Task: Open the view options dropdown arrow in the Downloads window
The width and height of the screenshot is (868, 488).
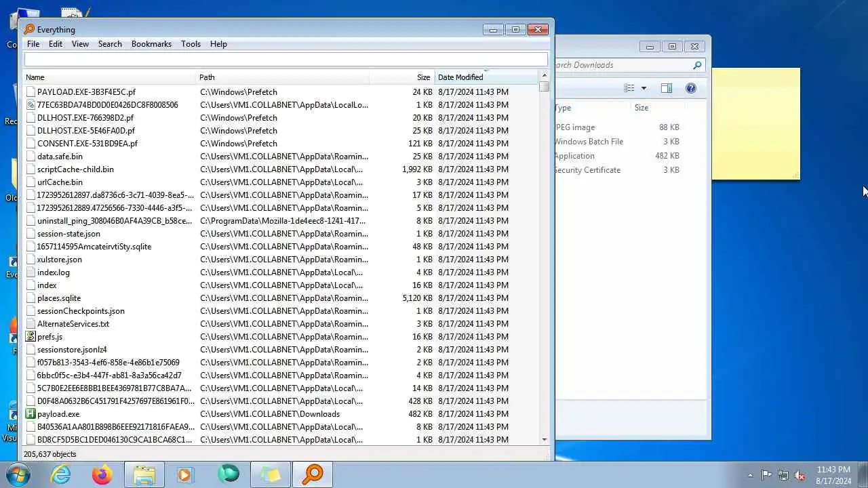Action: pos(644,88)
